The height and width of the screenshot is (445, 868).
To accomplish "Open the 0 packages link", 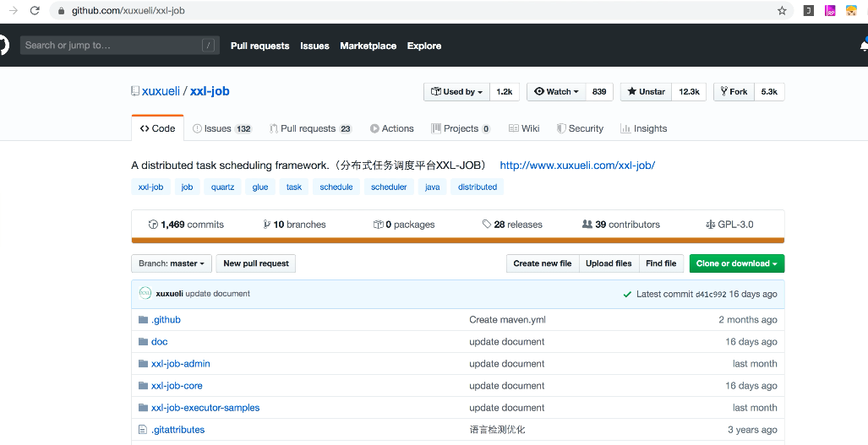I will pos(404,225).
